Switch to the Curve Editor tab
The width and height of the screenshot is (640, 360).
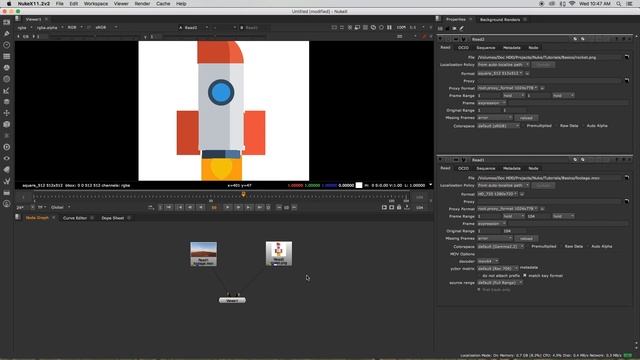[75, 218]
